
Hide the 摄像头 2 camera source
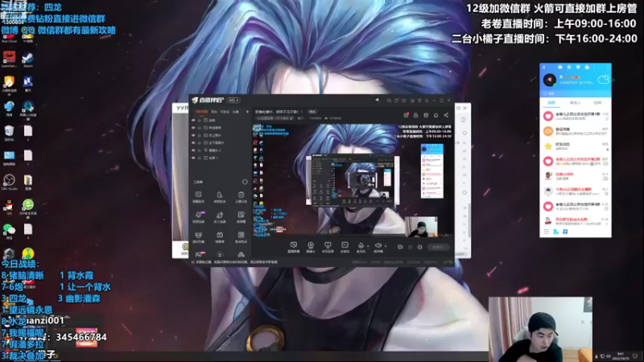coord(193,150)
